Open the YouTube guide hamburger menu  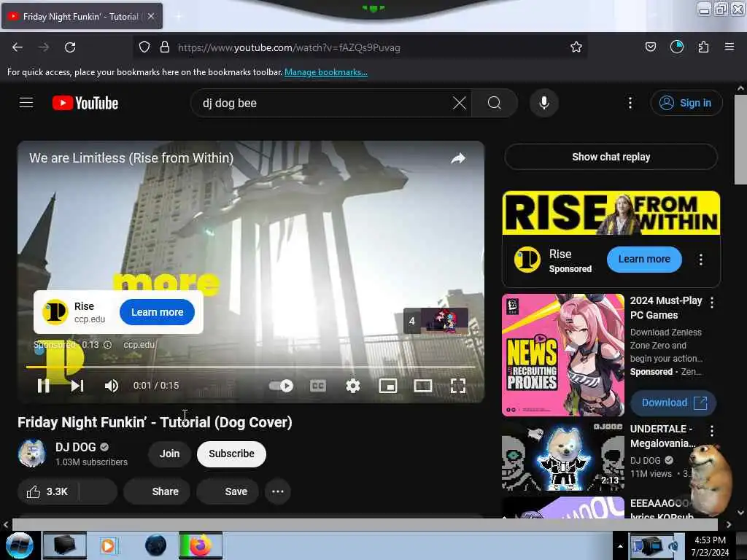(26, 102)
